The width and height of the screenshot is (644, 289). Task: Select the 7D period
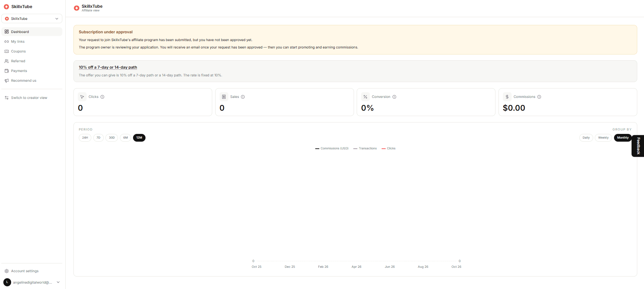click(98, 138)
